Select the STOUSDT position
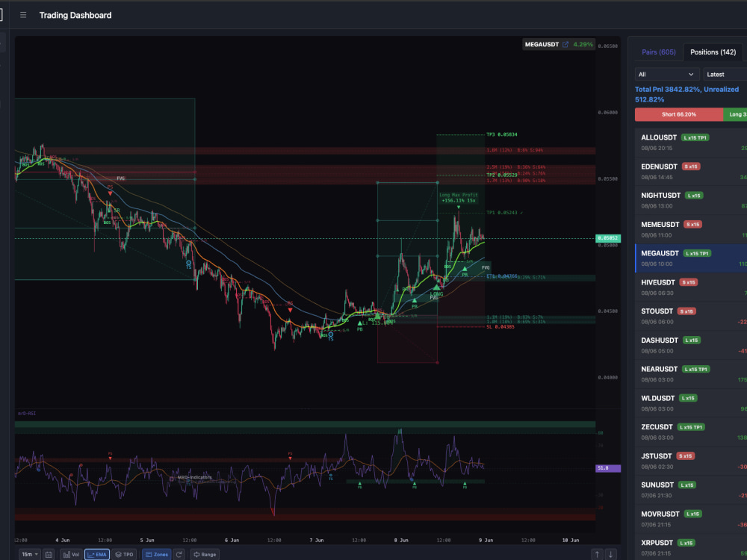Image resolution: width=747 pixels, height=560 pixels. point(691,316)
